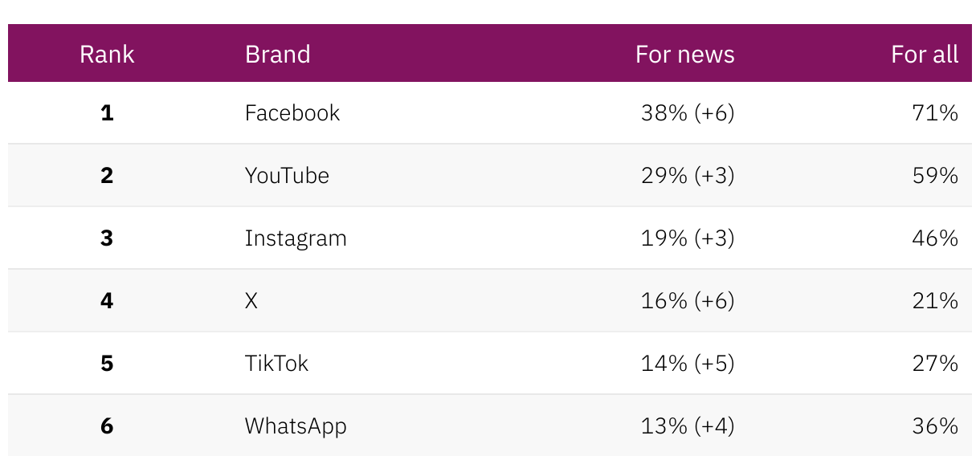Click the 21% For all value
The height and width of the screenshot is (464, 980).
click(x=935, y=301)
